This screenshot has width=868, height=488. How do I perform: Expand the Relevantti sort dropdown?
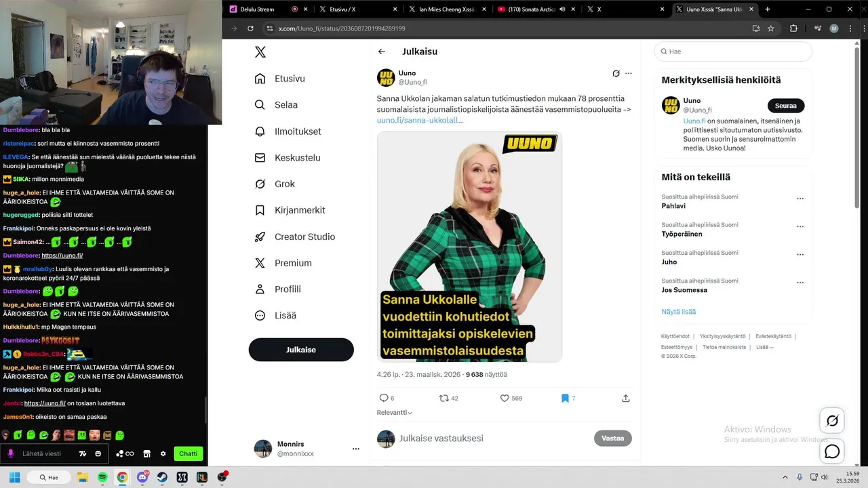395,412
